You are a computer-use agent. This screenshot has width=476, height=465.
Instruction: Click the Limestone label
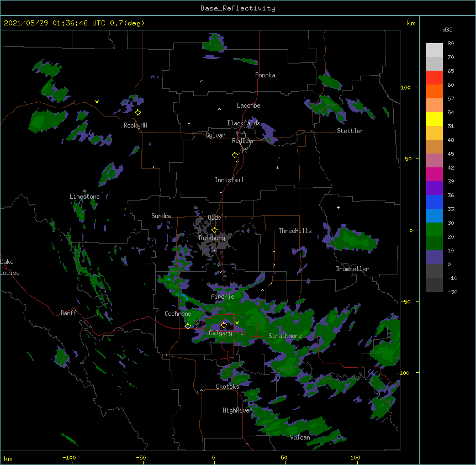click(x=84, y=197)
